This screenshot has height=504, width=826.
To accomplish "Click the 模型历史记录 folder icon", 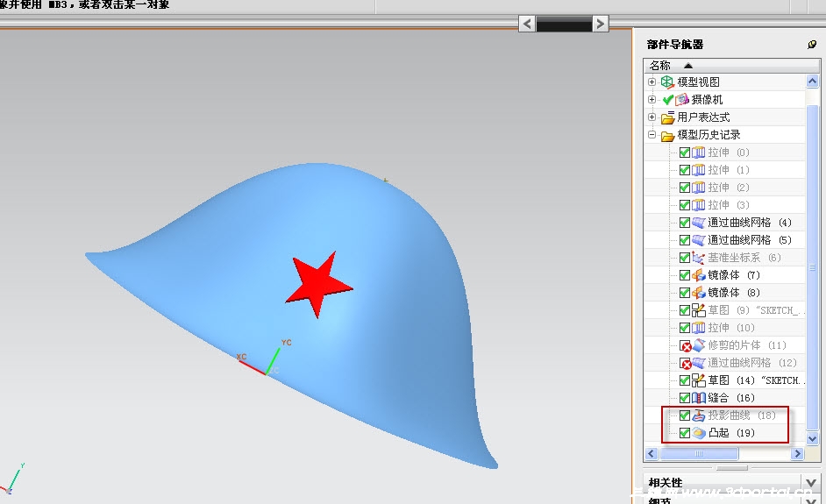I will 667,135.
